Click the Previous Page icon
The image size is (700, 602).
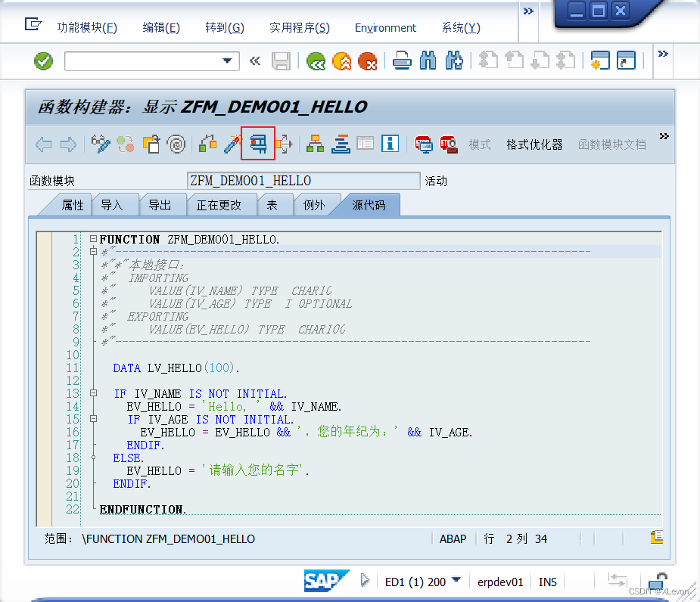tap(515, 60)
